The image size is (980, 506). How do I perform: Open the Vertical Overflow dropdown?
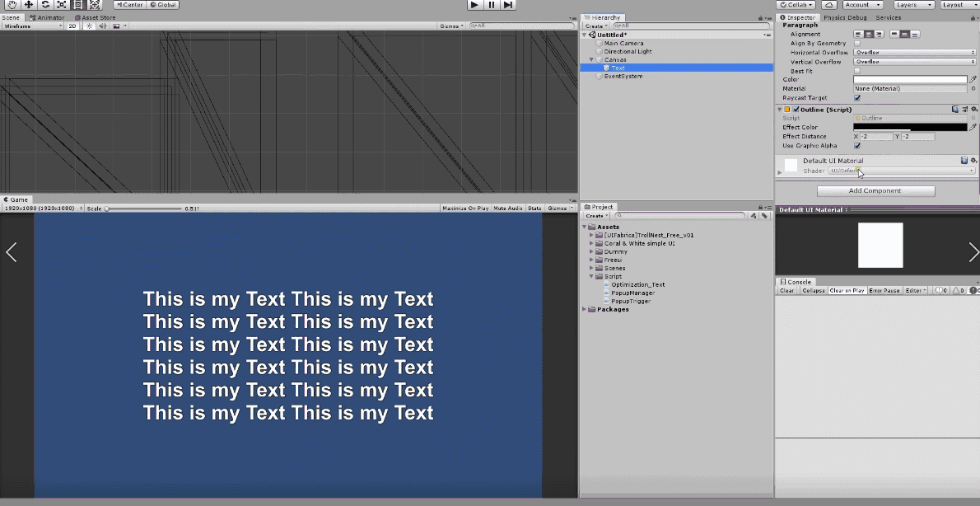pos(914,62)
